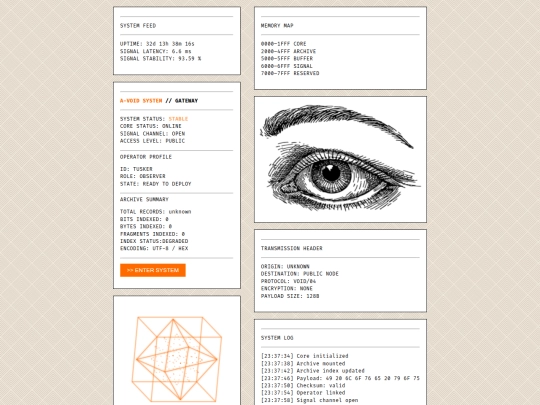Click the ENCODING: UTF-8 / HEX line
Image resolution: width=540 pixels, height=405 pixels.
coord(154,248)
